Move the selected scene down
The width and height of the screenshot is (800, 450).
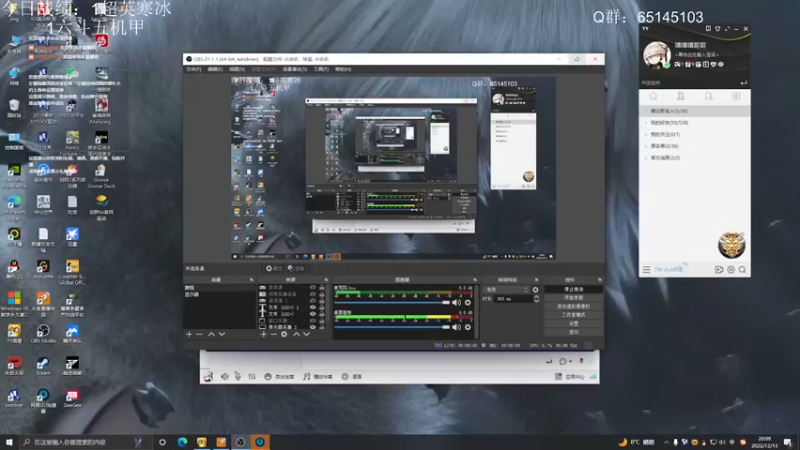coord(222,334)
